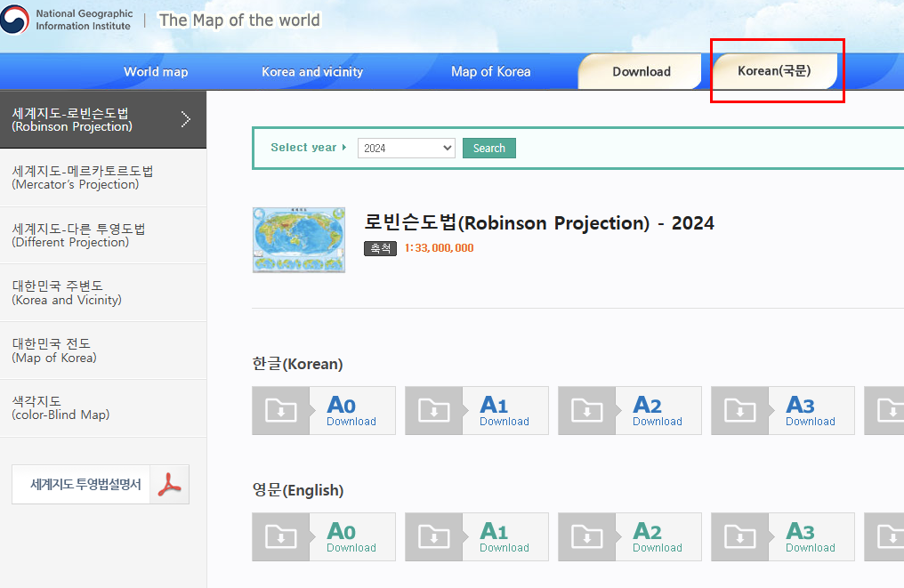This screenshot has width=904, height=588.
Task: Click the scale value 1:33,000,000
Action: [x=439, y=248]
